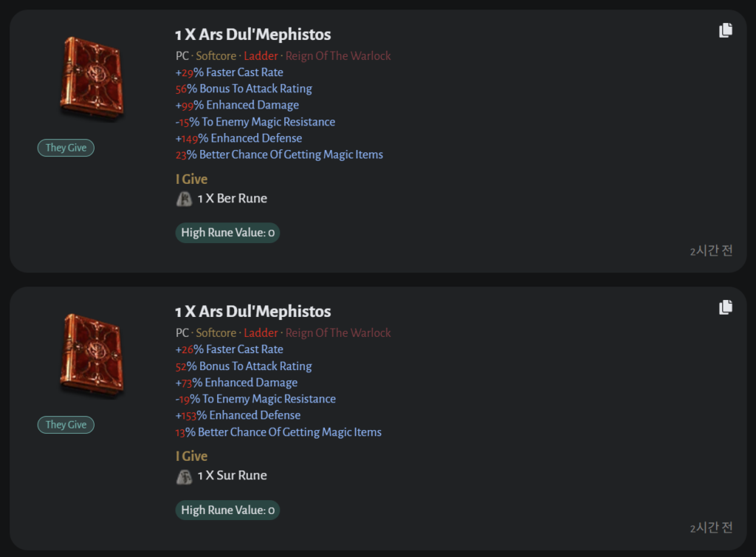Click the "1 X Sur Rune" text
This screenshot has height=557, width=756.
(232, 476)
